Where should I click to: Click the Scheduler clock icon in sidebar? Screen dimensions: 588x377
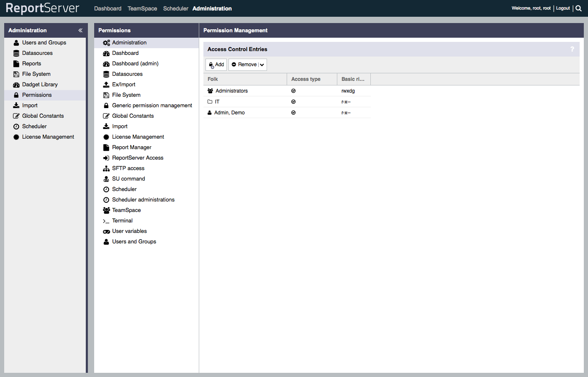coord(16,127)
